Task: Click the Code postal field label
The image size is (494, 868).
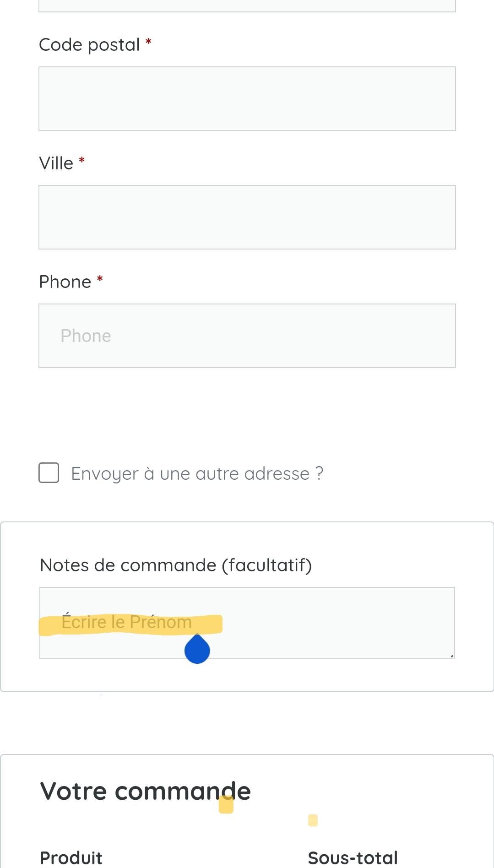Action: (x=89, y=45)
